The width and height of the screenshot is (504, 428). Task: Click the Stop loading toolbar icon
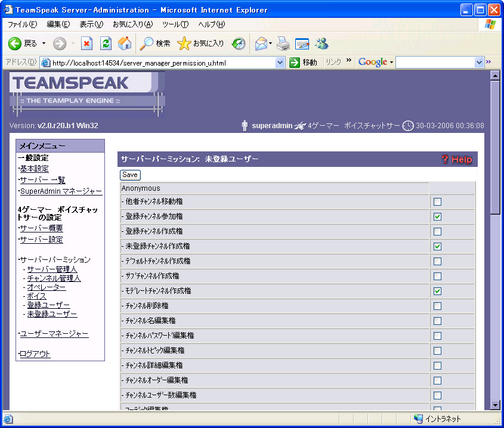click(87, 44)
